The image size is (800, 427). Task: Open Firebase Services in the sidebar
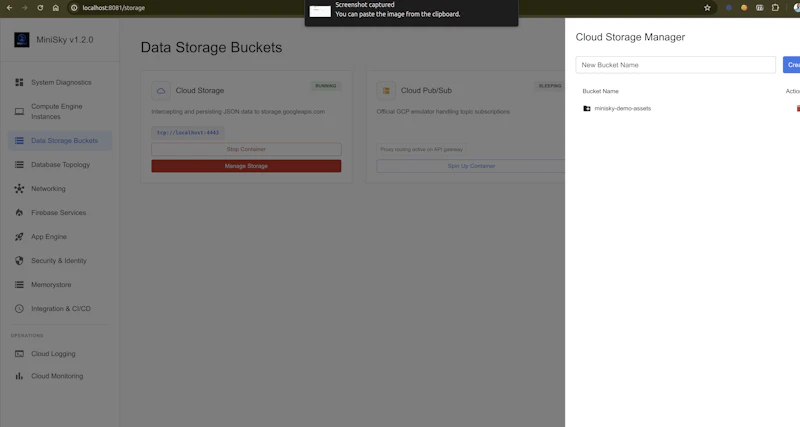60,213
